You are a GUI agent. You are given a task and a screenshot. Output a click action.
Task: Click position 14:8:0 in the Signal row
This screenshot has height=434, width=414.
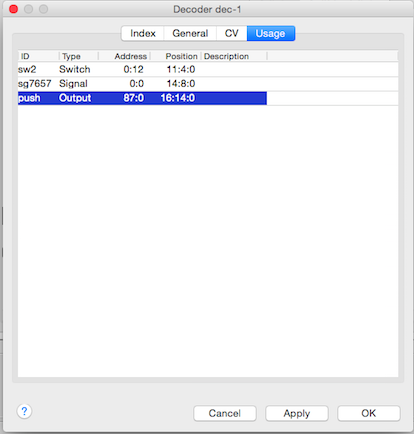(181, 84)
